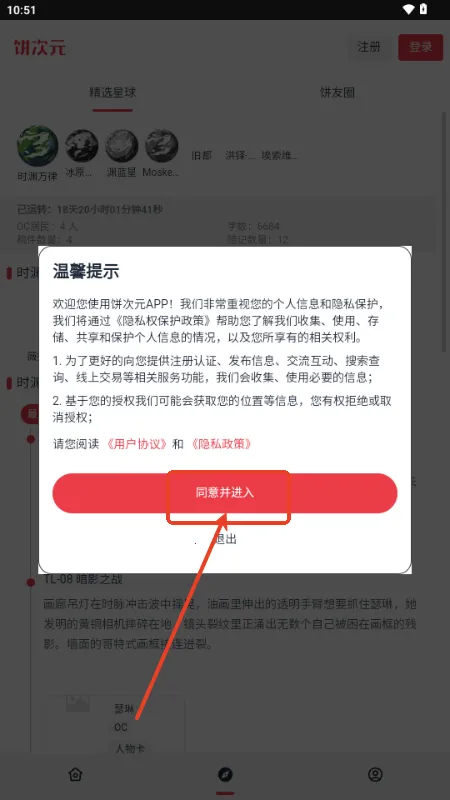The image size is (450, 800).
Task: Select the Moske planet icon
Action: click(162, 146)
